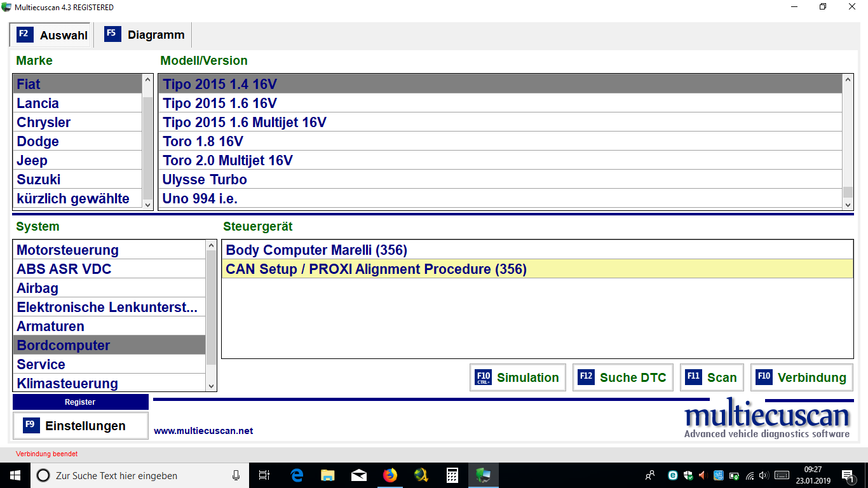Click the Firefox icon in the taskbar
The height and width of the screenshot is (488, 868).
(x=390, y=475)
